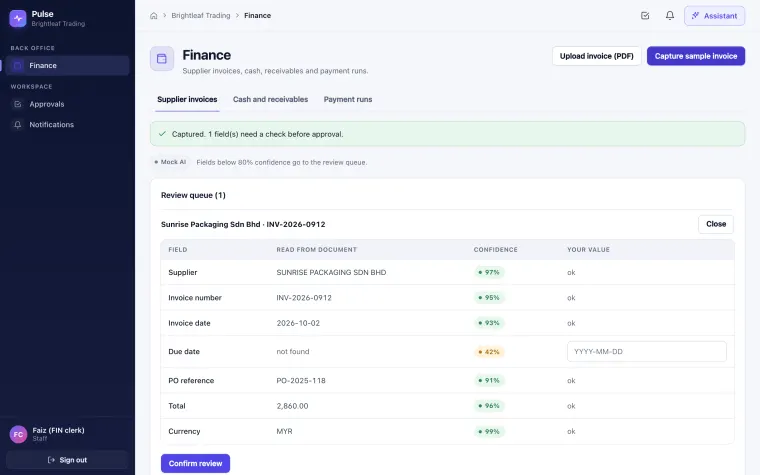Click the CONFIDENCE column header
The width and height of the screenshot is (760, 475).
[495, 250]
